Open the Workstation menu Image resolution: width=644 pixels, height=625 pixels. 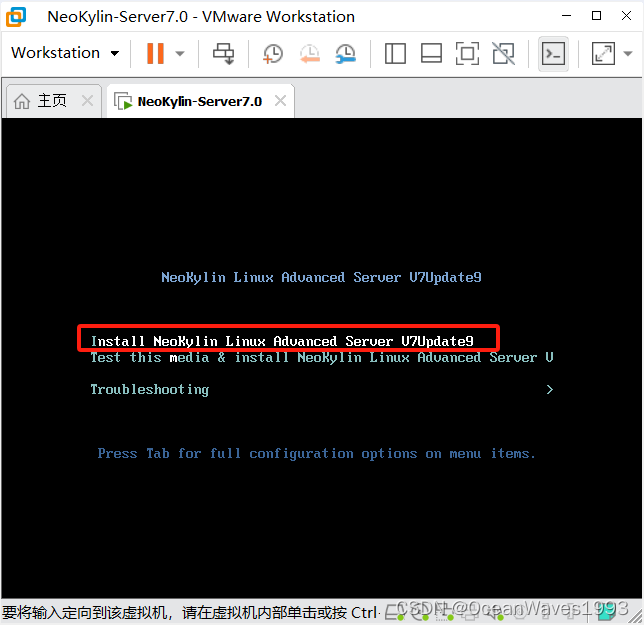(65, 53)
